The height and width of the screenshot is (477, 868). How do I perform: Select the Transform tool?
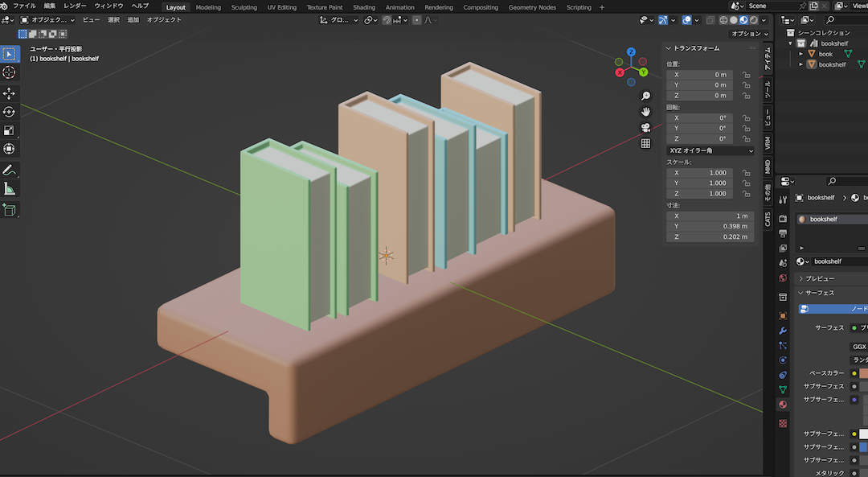click(x=10, y=149)
